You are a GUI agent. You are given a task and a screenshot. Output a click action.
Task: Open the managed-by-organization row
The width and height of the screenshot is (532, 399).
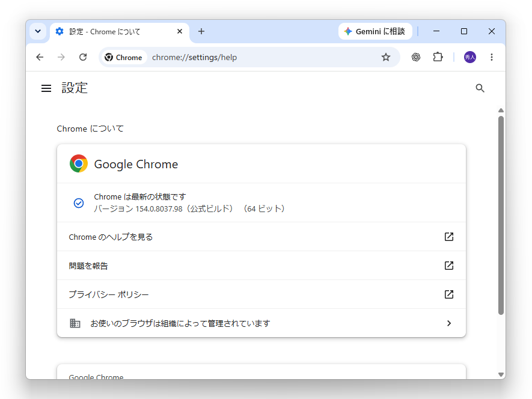(x=261, y=323)
